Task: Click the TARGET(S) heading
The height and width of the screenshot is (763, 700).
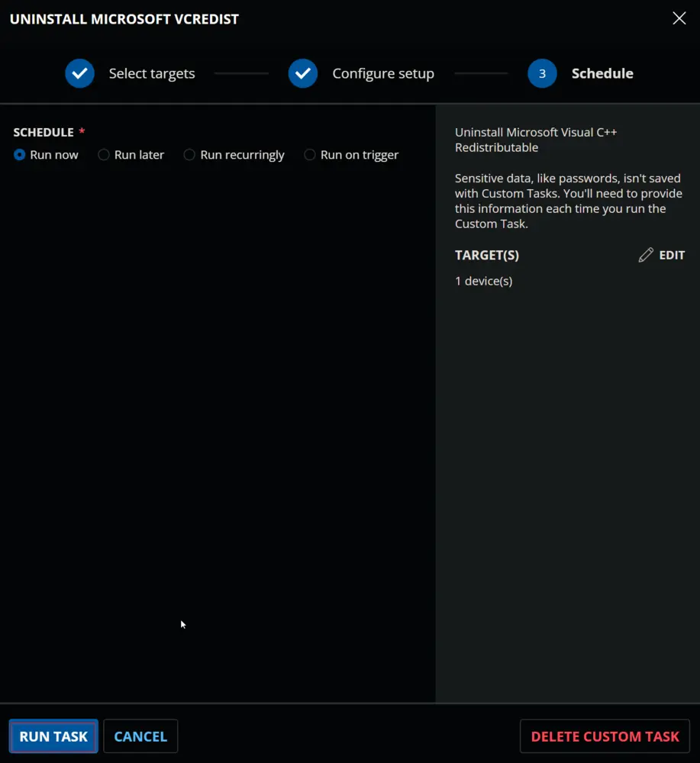Action: [487, 256]
